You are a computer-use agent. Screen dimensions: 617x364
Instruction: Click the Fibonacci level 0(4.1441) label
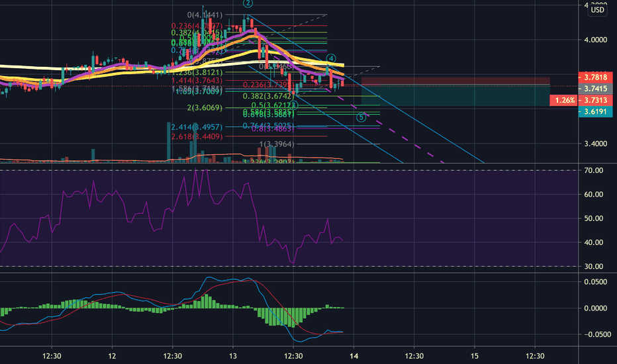point(205,15)
